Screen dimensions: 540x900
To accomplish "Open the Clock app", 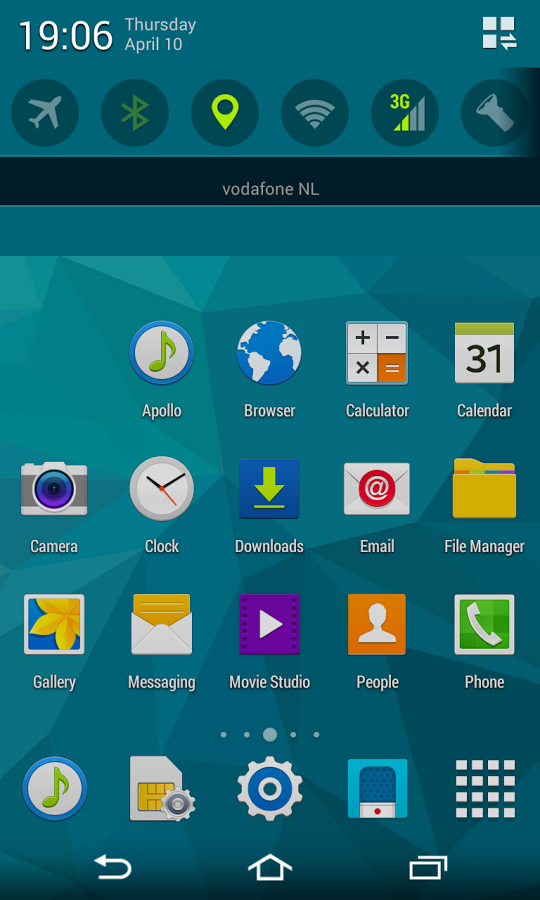I will (161, 488).
